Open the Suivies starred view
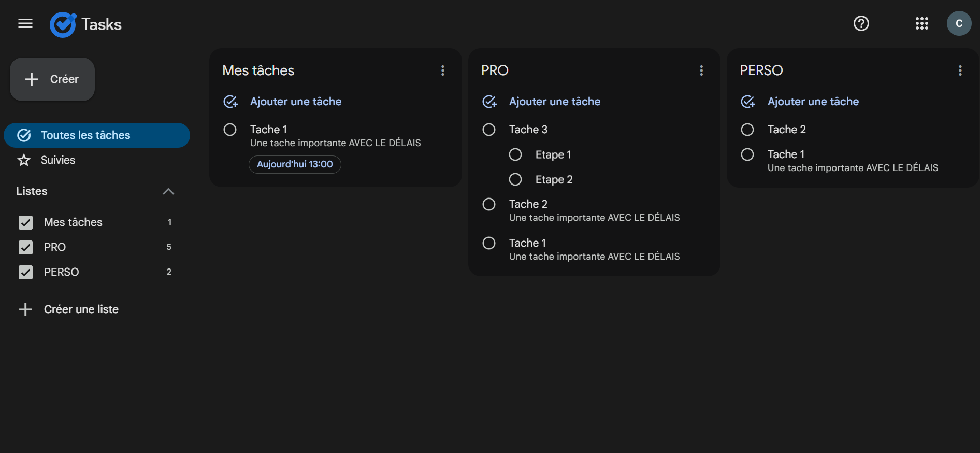 pyautogui.click(x=97, y=160)
